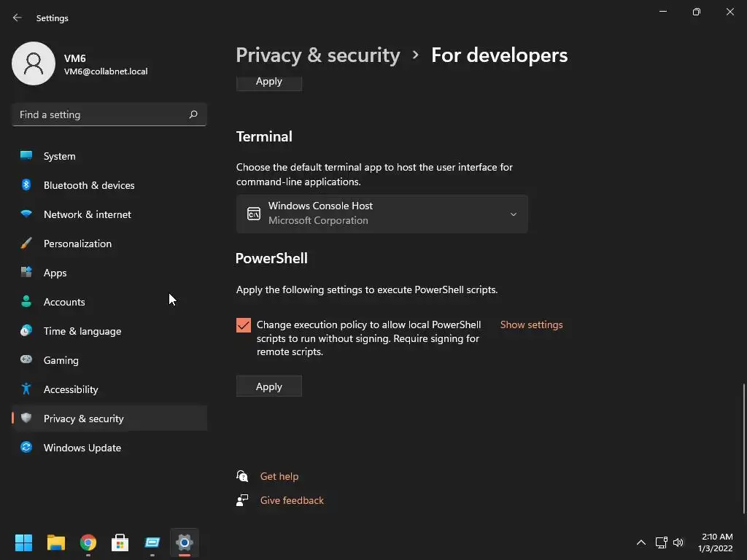Open the Apps settings category
The height and width of the screenshot is (560, 747).
(55, 273)
